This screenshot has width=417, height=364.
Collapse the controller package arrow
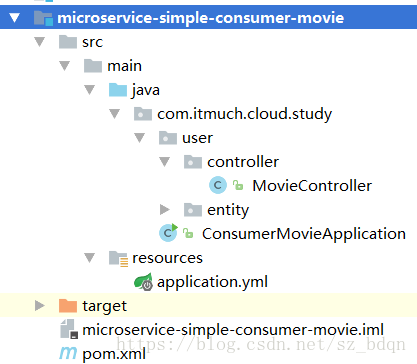(165, 162)
